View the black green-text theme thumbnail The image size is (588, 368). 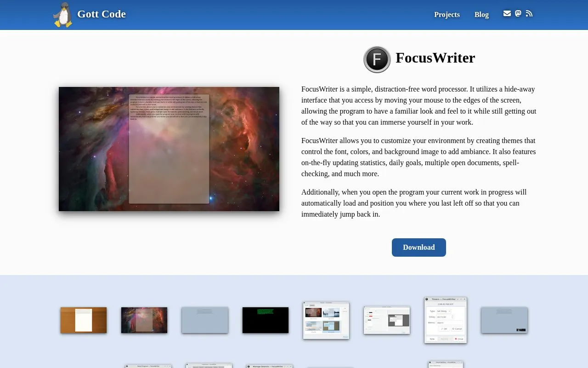click(266, 320)
